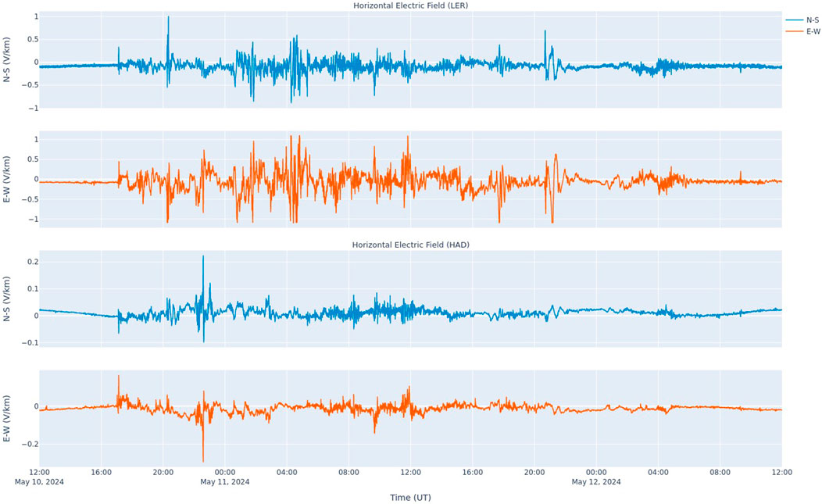
Task: Click the N-S (V/km) axis label of the LER plot
Action: (x=7, y=62)
